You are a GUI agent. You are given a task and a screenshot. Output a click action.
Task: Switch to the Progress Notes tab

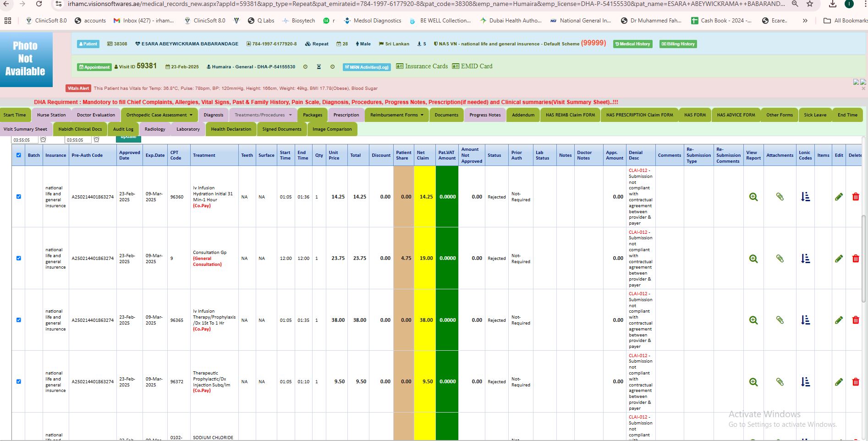[485, 115]
